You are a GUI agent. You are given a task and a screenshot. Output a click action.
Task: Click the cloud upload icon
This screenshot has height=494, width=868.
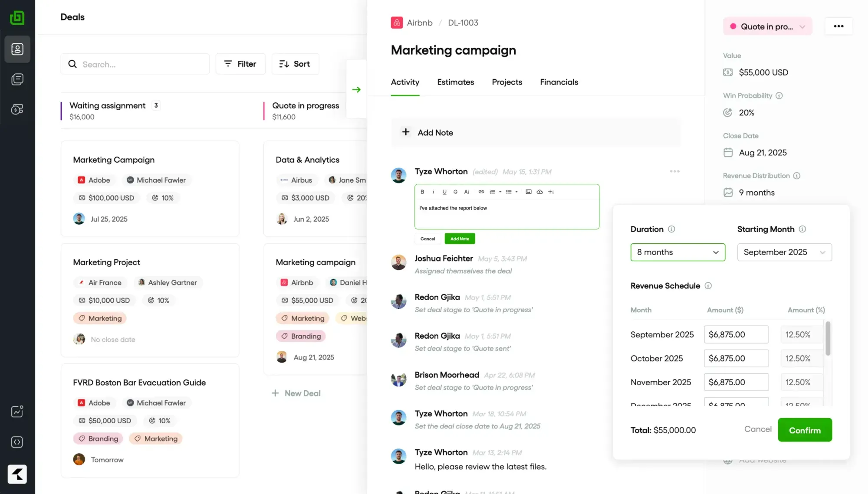539,192
